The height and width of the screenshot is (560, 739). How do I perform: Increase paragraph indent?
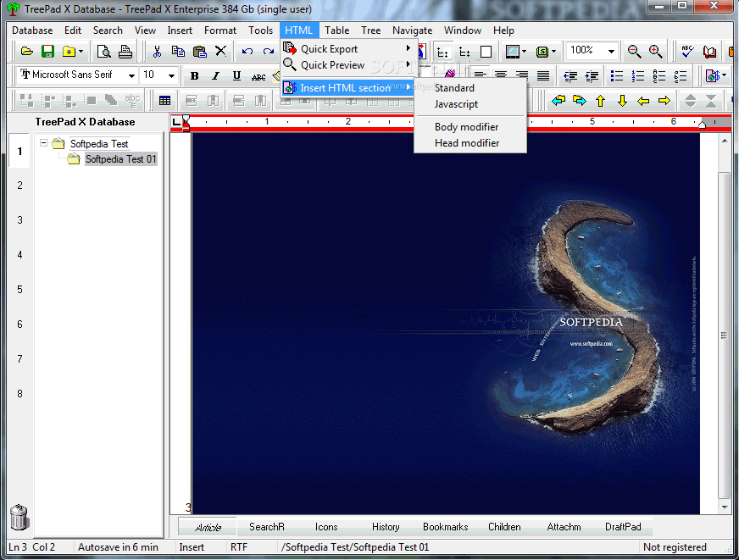[592, 76]
